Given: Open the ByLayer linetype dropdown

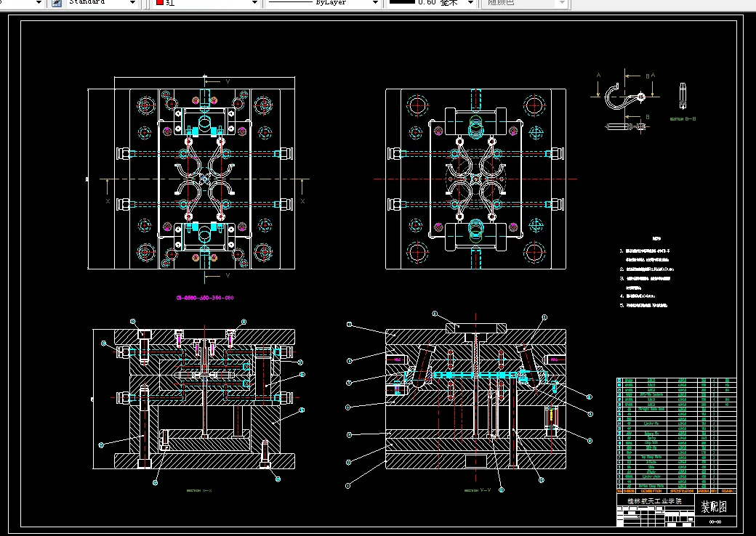Looking at the screenshot, I should click(375, 3).
